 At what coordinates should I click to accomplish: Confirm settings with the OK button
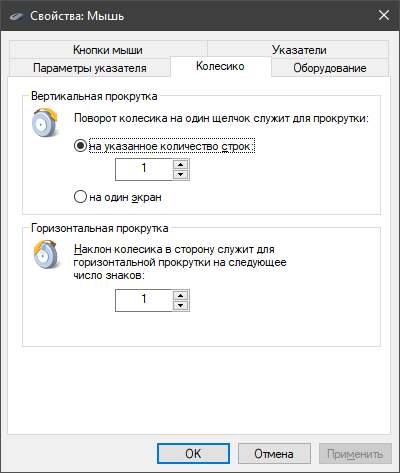[x=193, y=453]
